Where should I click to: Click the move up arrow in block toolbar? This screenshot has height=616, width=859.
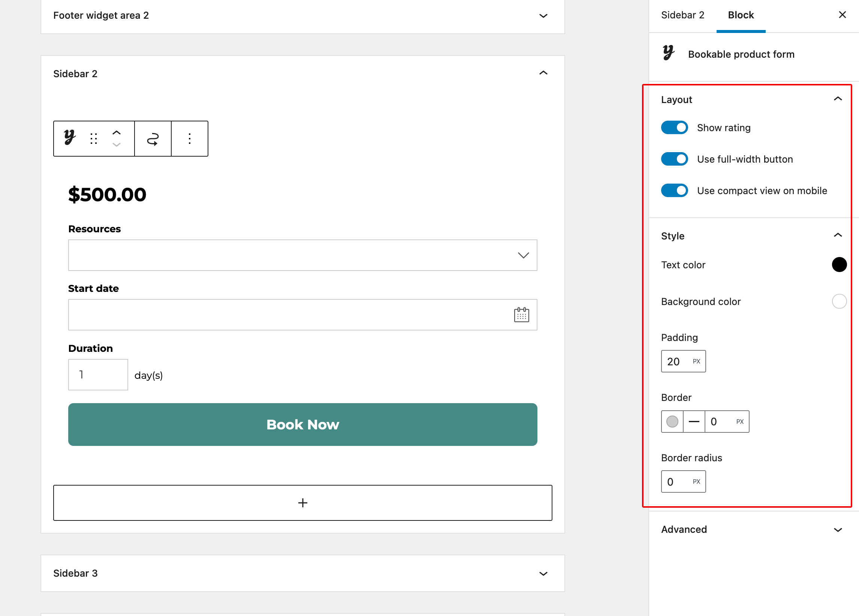[x=117, y=133]
